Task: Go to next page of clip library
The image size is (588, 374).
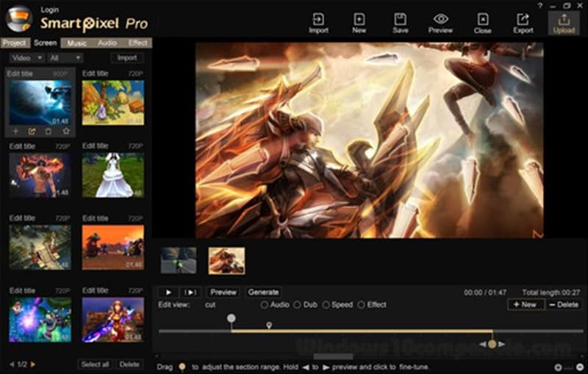Action: 33,364
